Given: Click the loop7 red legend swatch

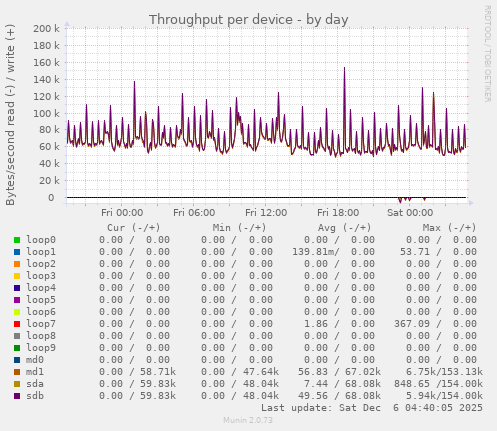Looking at the screenshot, I should pos(17,324).
